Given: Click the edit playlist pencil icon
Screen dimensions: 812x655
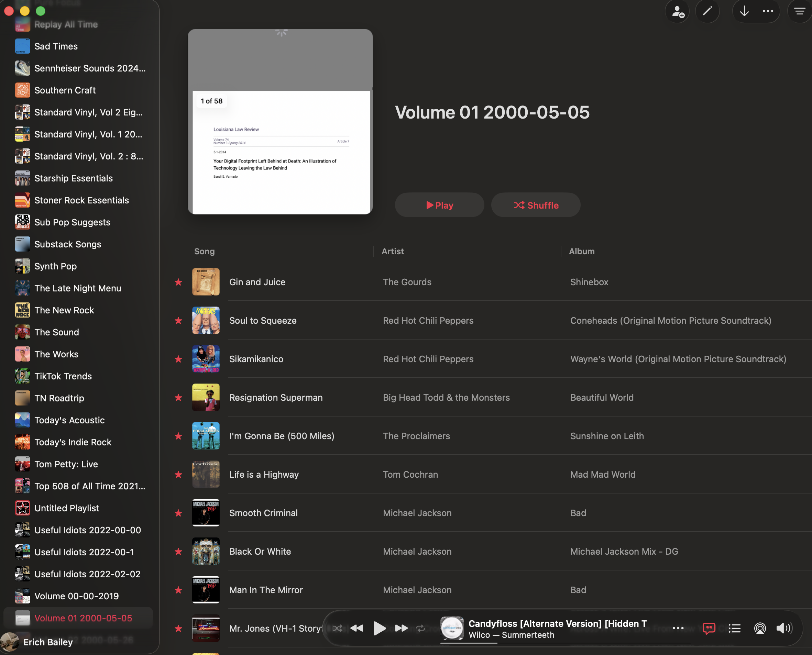Looking at the screenshot, I should (x=707, y=11).
